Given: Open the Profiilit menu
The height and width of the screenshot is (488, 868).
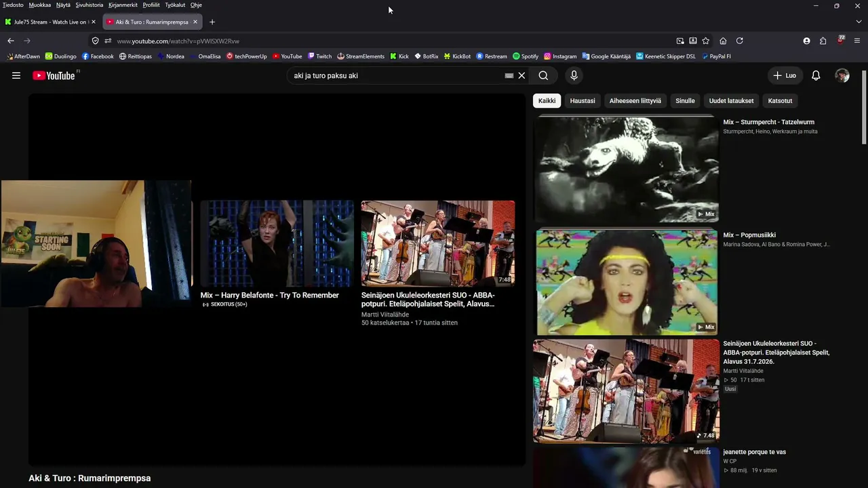Looking at the screenshot, I should (x=151, y=5).
